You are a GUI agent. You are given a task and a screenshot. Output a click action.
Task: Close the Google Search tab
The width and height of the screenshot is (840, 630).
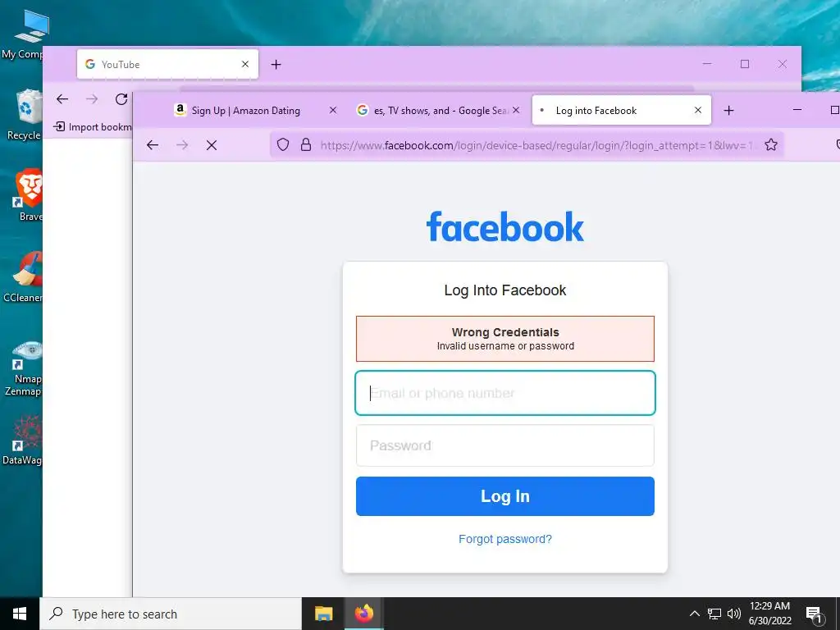[x=516, y=110]
